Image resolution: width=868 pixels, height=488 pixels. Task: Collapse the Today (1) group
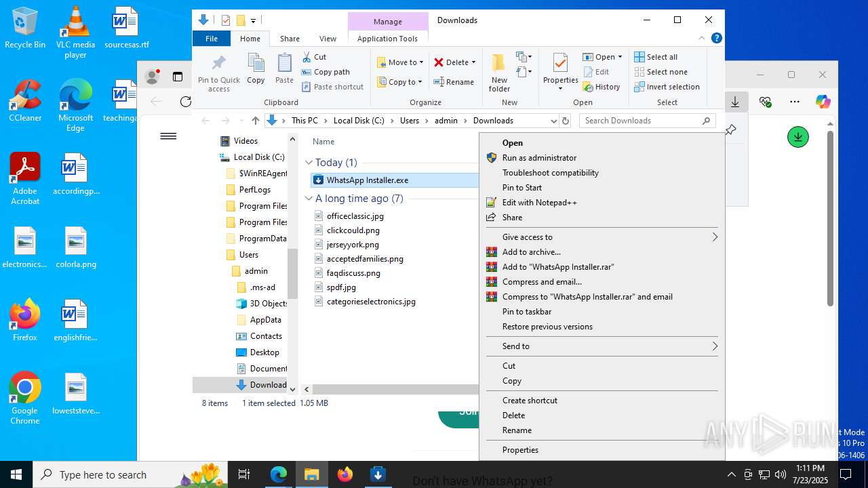tap(309, 163)
